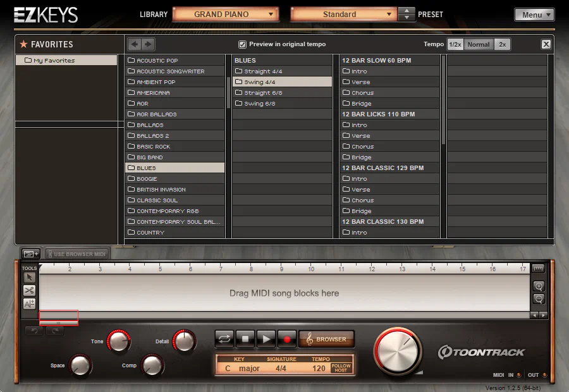Set preview tempo to Normal
This screenshot has width=569, height=392.
coord(479,44)
